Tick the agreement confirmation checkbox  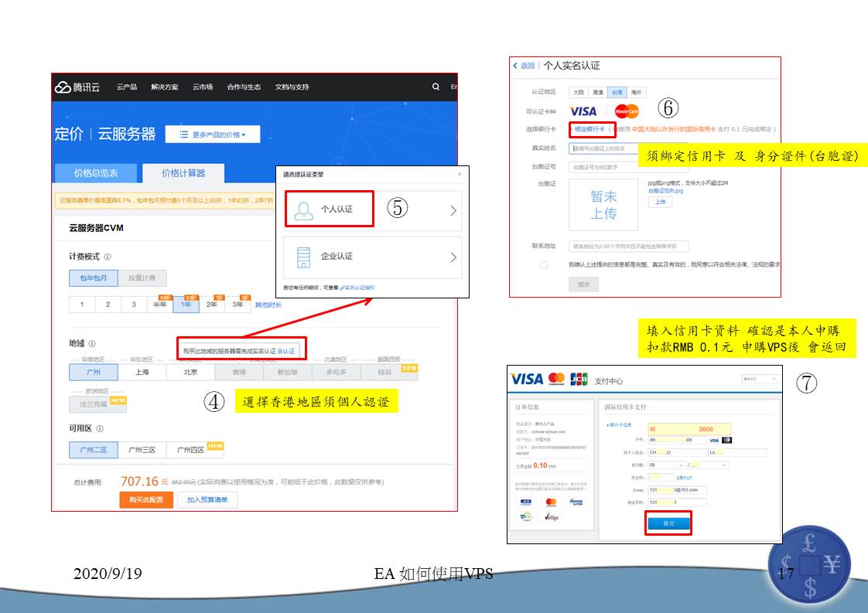click(544, 265)
